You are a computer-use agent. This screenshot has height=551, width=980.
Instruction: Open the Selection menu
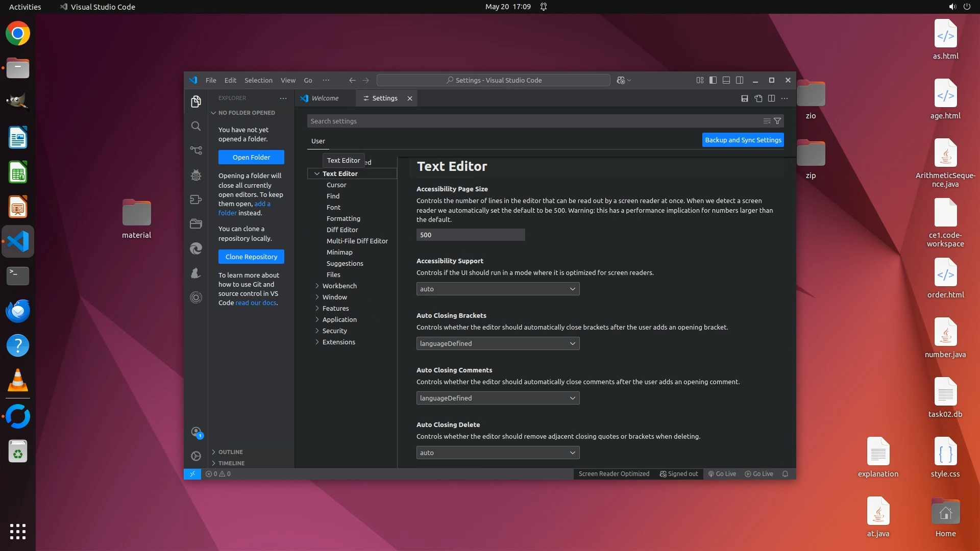(x=258, y=80)
